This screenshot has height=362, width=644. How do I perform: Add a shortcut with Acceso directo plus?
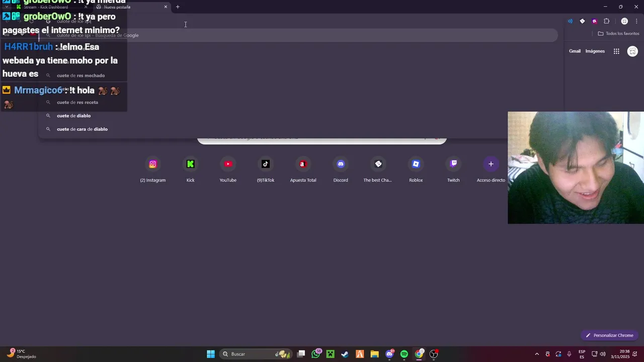491,170
